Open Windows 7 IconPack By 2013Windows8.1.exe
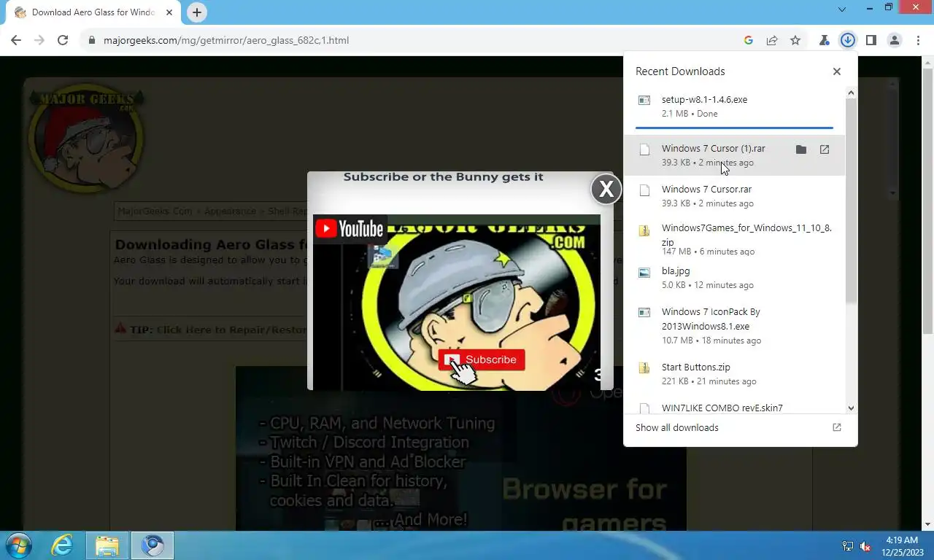934x560 pixels. (x=734, y=326)
